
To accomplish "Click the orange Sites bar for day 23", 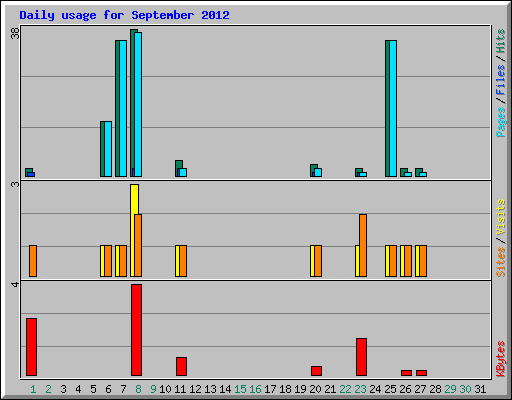I will click(x=363, y=245).
